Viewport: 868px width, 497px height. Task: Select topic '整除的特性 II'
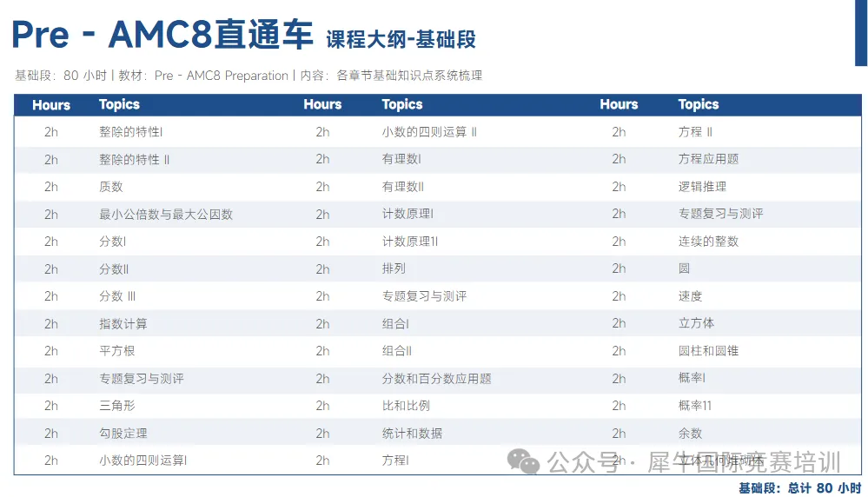pos(135,159)
